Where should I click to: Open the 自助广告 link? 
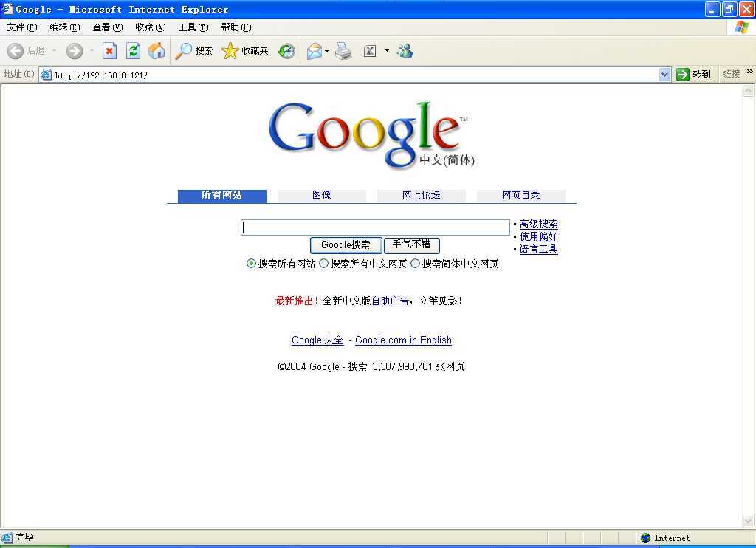[x=390, y=301]
